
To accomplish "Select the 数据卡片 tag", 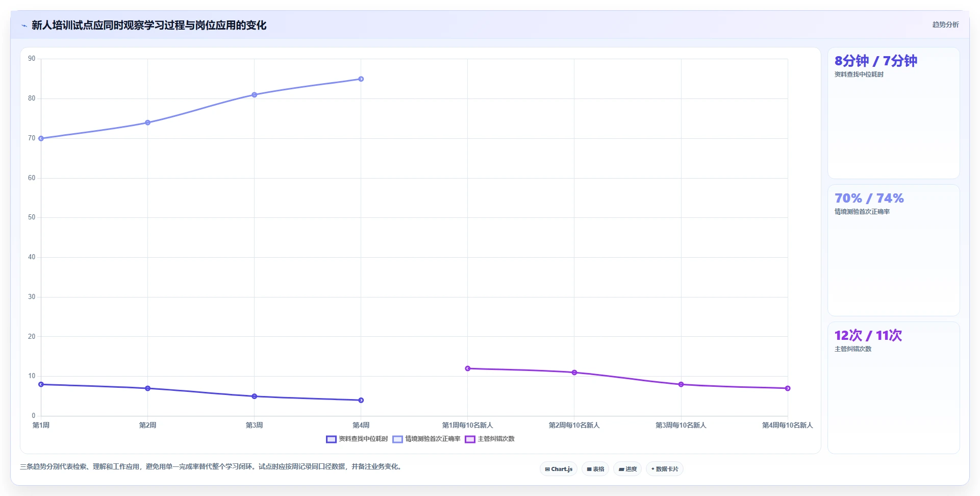I will click(665, 469).
